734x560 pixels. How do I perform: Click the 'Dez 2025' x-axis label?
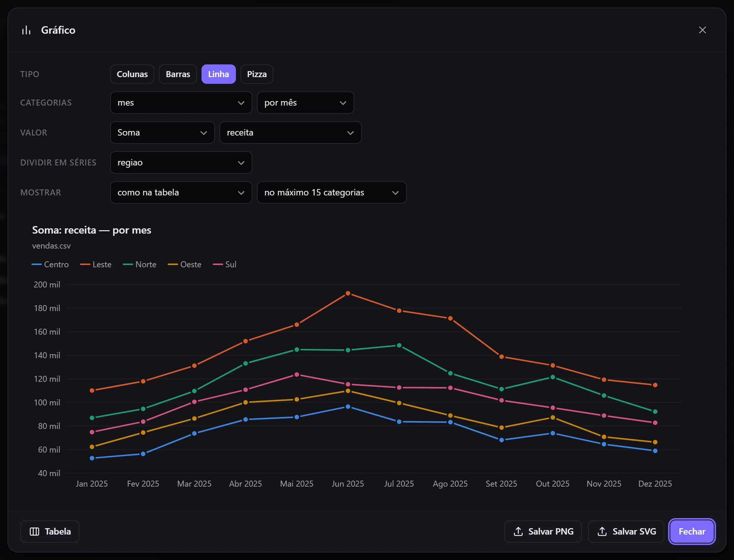(x=655, y=484)
